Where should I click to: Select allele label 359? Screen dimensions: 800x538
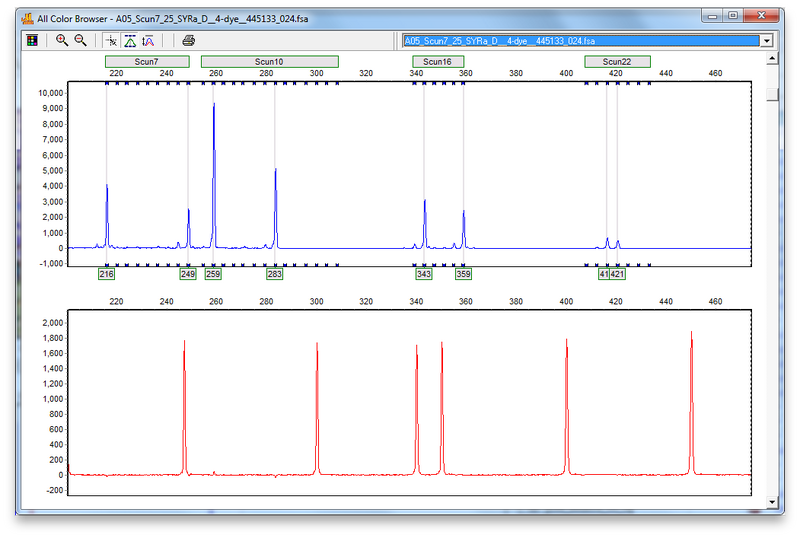463,274
